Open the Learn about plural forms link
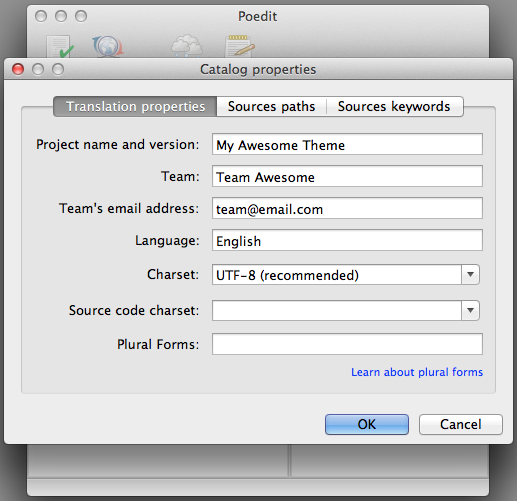 (x=417, y=372)
